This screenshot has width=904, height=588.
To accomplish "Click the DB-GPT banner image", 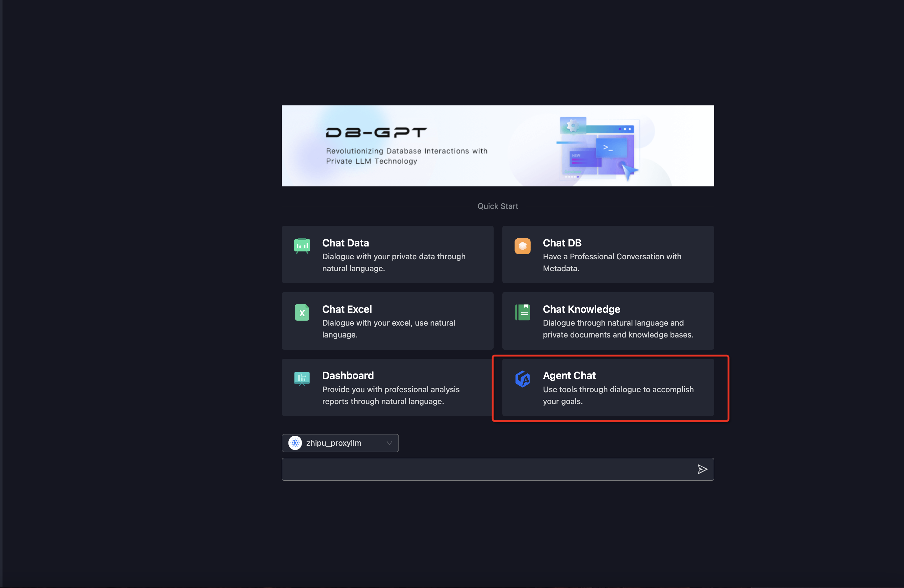I will tap(498, 146).
